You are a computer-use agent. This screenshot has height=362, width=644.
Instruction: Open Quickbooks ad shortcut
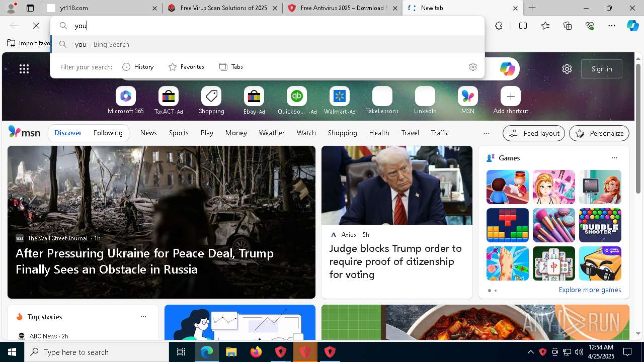[x=297, y=101]
